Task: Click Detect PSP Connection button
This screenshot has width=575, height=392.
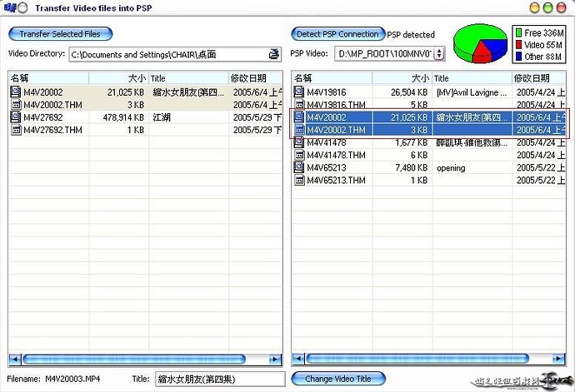Action: 337,34
